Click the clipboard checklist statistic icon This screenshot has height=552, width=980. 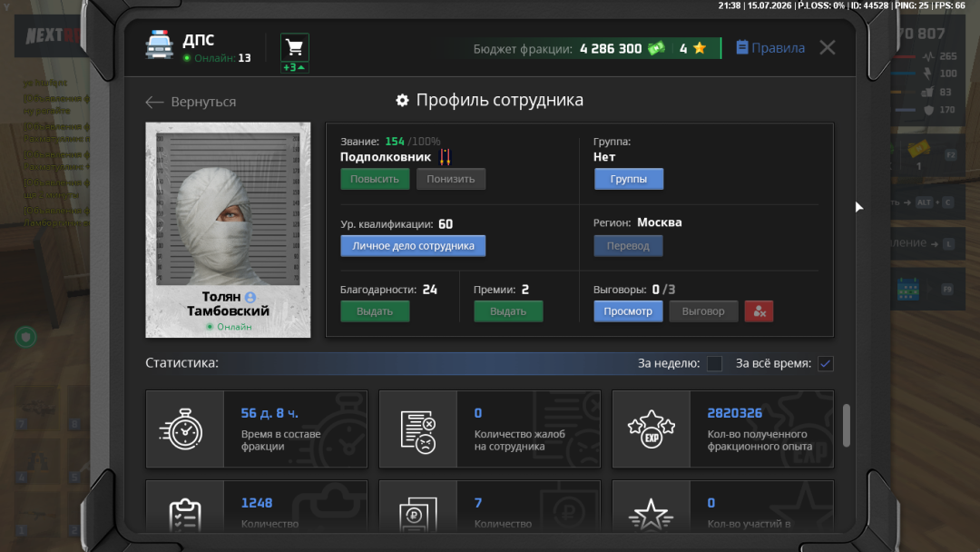tap(185, 515)
